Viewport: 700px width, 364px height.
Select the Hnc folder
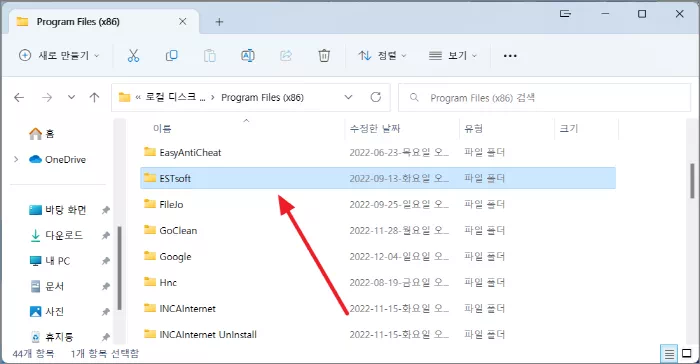click(x=378, y=282)
